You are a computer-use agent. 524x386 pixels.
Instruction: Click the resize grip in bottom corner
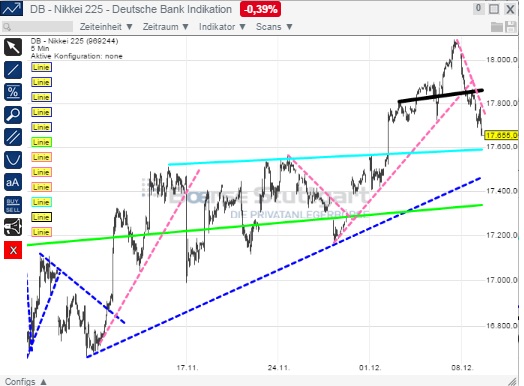pyautogui.click(x=512, y=381)
